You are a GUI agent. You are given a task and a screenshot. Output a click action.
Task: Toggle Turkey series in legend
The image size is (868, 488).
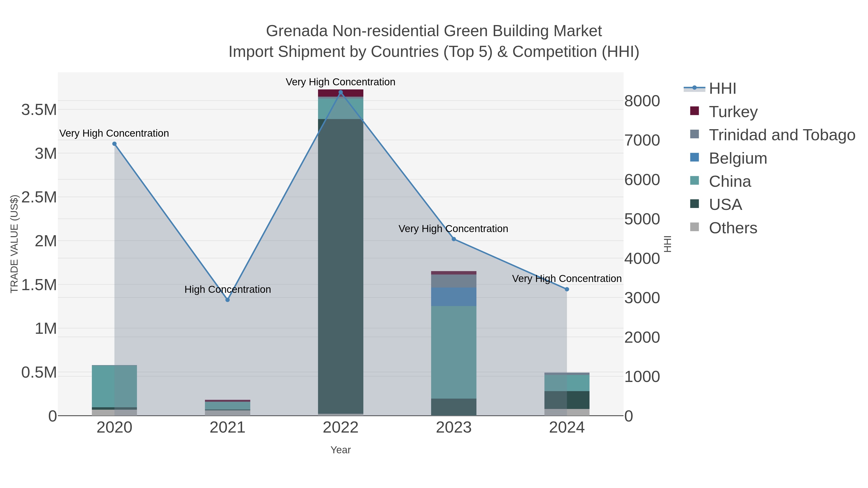point(724,112)
